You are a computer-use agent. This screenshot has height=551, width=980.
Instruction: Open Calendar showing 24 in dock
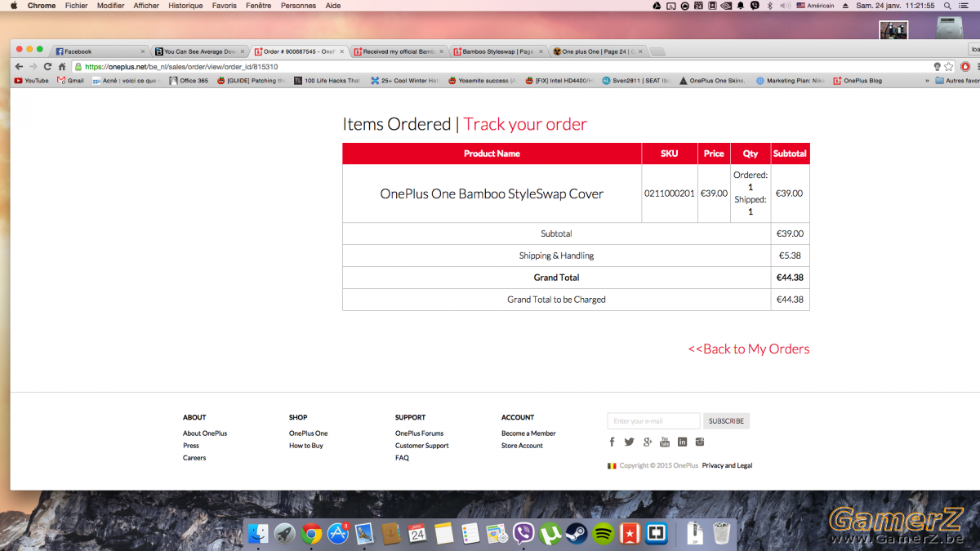(417, 534)
